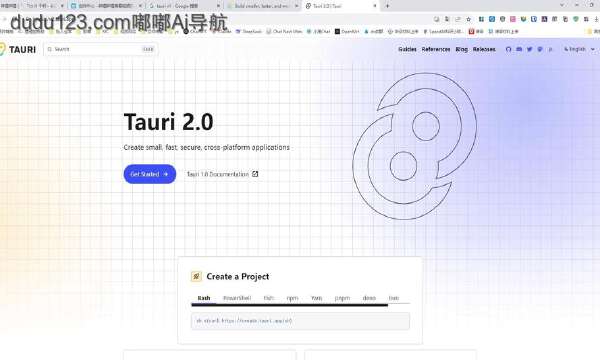Click the site Search field
The width and height of the screenshot is (600, 360).
coord(101,49)
